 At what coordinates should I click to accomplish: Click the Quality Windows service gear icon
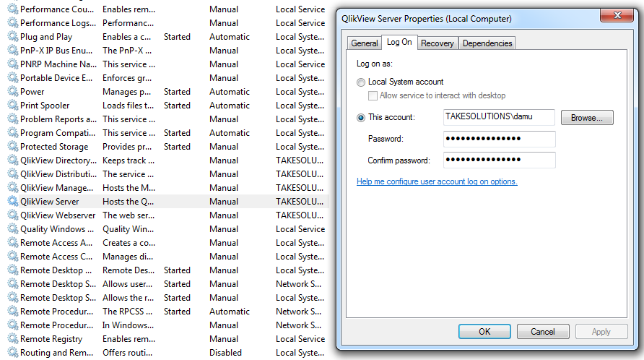coord(12,229)
